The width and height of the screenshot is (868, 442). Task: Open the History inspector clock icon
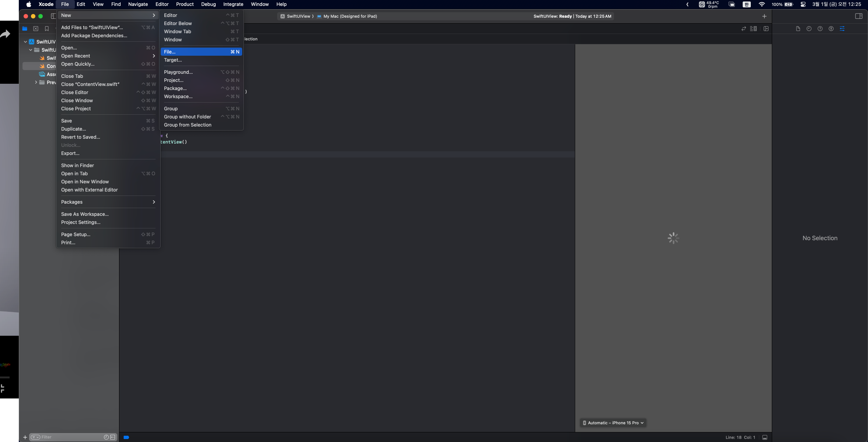pyautogui.click(x=809, y=29)
